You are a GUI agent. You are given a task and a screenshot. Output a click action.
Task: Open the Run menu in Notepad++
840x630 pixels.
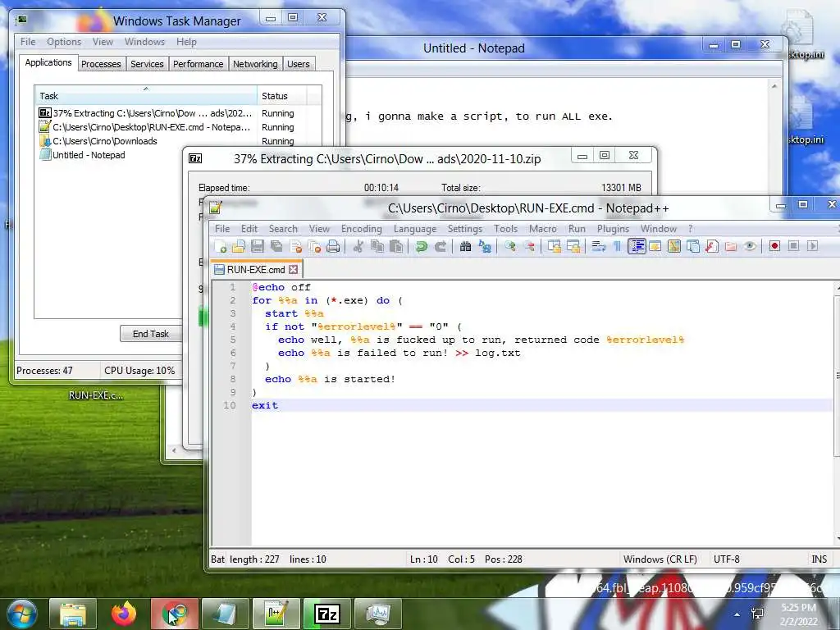(577, 229)
